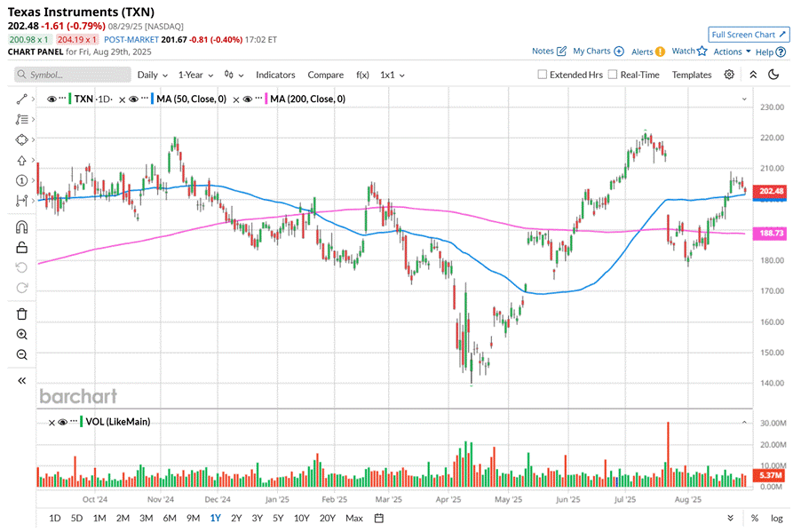Image resolution: width=801 pixels, height=532 pixels.
Task: Toggle percent scale
Action: (x=755, y=518)
